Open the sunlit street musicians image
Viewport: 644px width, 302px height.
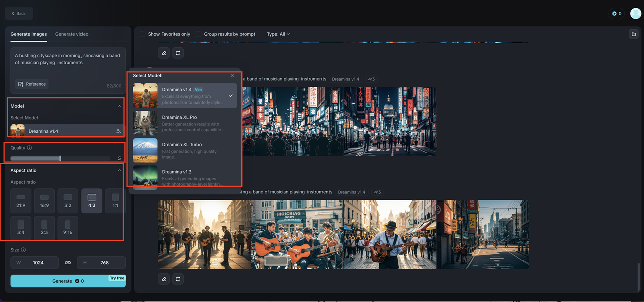pyautogui.click(x=204, y=235)
